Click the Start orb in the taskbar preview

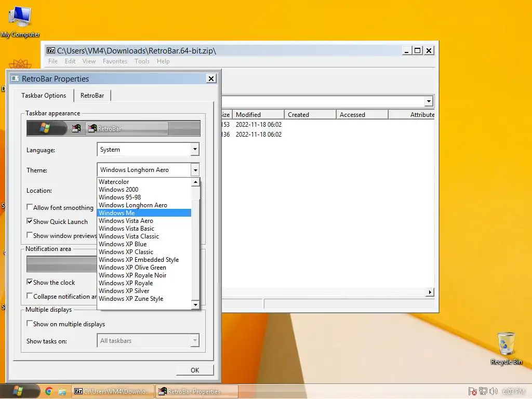tap(45, 128)
